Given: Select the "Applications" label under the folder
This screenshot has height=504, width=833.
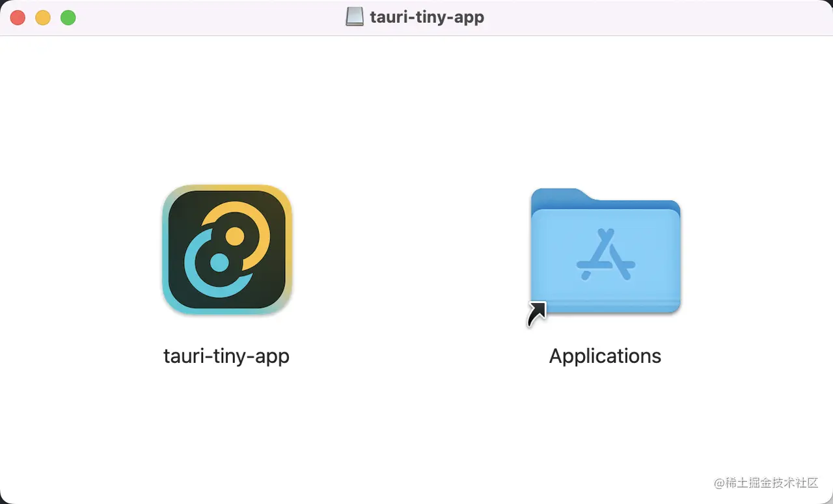Looking at the screenshot, I should point(605,356).
